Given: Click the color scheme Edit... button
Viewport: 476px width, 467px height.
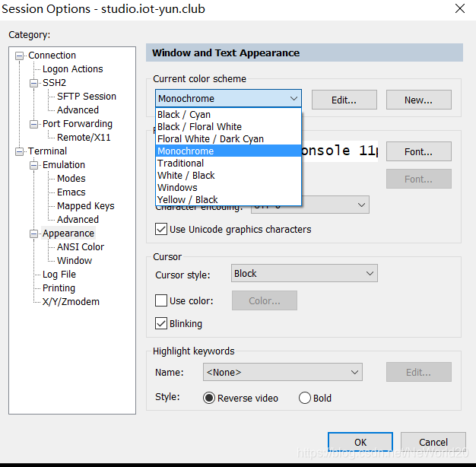Looking at the screenshot, I should (x=344, y=100).
